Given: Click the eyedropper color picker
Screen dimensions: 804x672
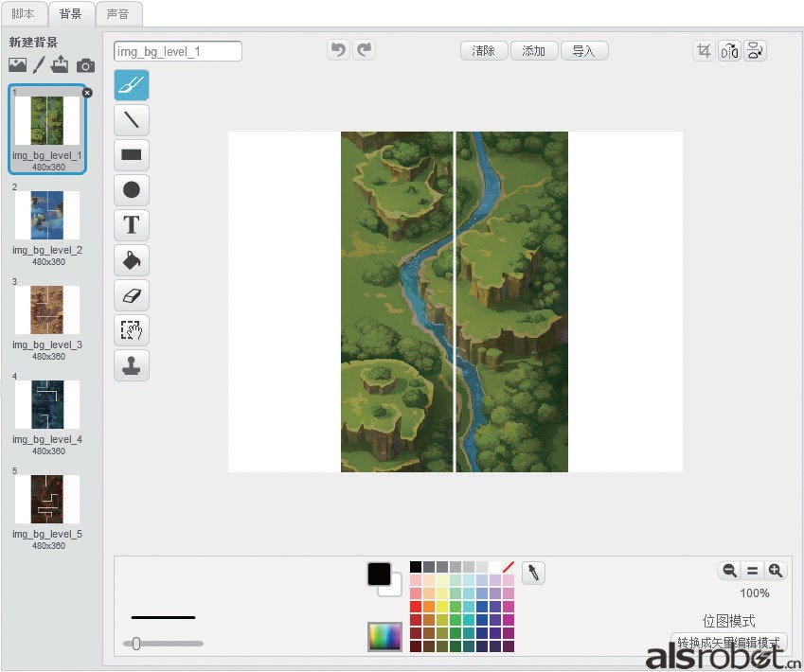Looking at the screenshot, I should pos(533,573).
